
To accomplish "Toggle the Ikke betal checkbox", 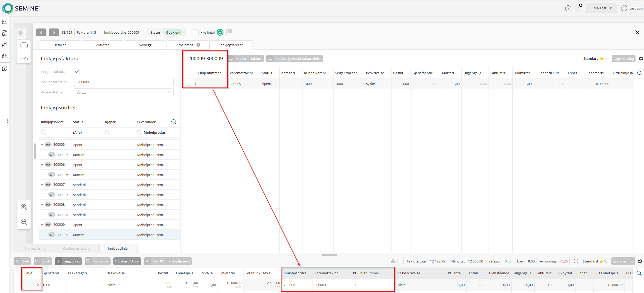I will click(x=196, y=32).
